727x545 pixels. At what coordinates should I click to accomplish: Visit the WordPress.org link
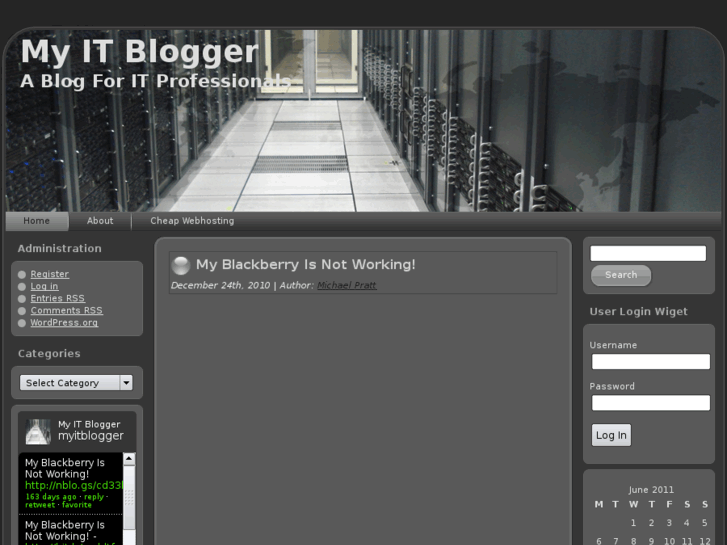64,322
